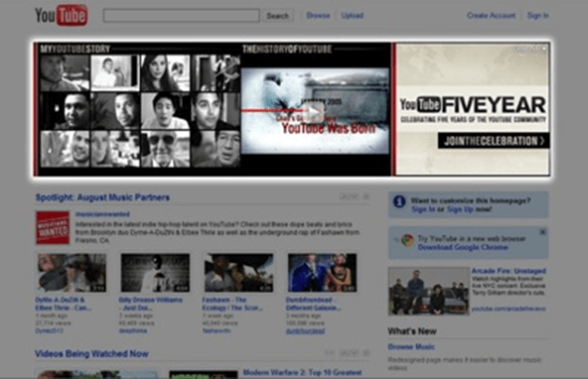Click the Search button

pos(277,16)
